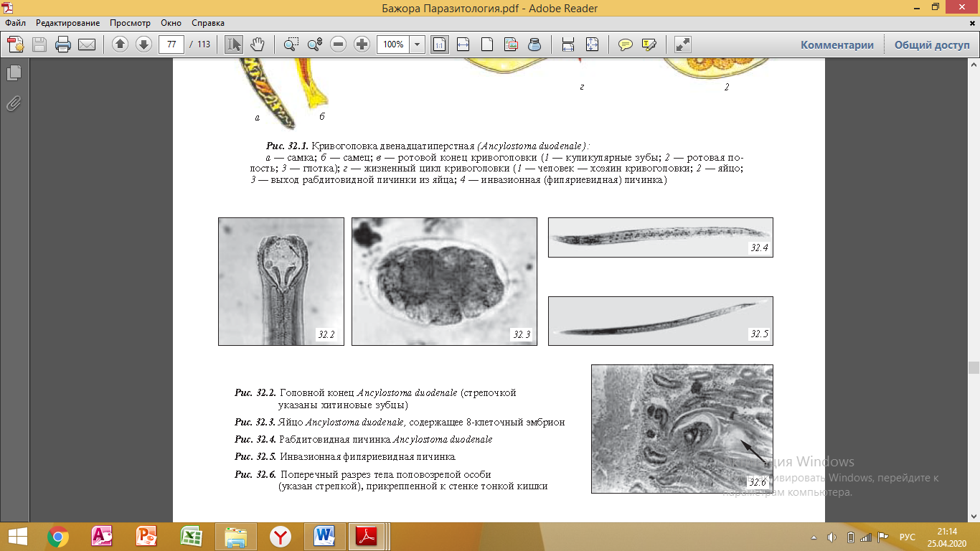Add a sticky note comment
The width and height of the screenshot is (980, 551).
(x=626, y=44)
